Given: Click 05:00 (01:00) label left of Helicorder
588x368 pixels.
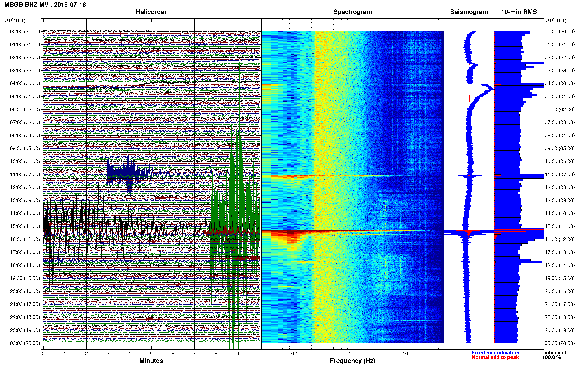Looking at the screenshot, I should (x=25, y=96).
